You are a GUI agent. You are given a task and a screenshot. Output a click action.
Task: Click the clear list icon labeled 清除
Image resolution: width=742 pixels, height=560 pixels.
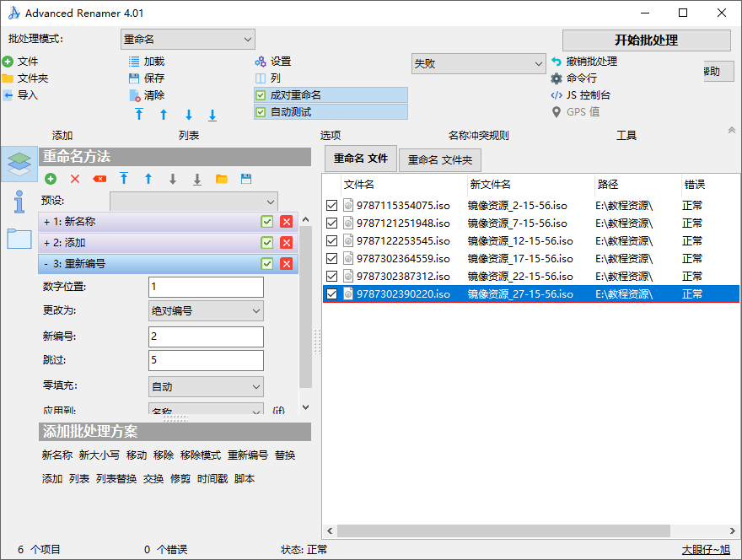(x=135, y=95)
